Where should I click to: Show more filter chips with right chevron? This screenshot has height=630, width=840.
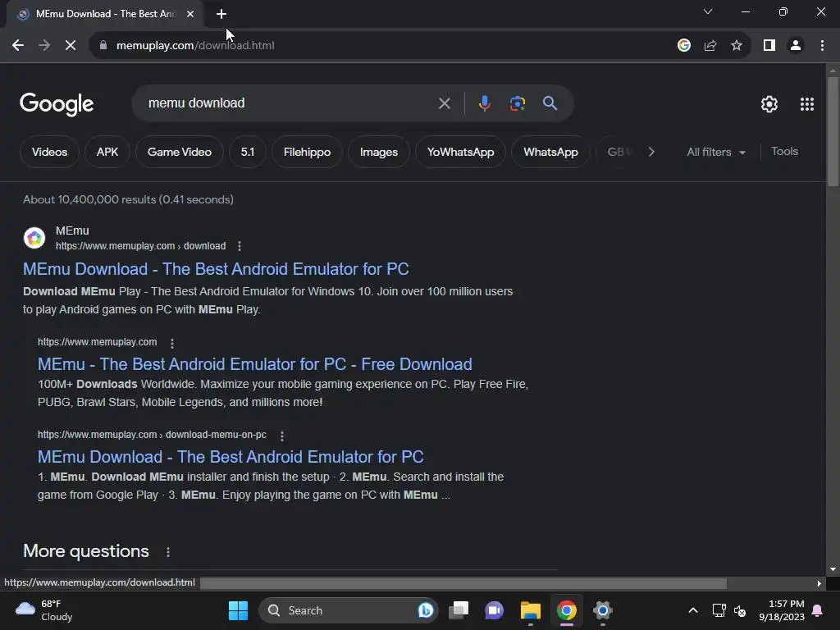tap(651, 152)
